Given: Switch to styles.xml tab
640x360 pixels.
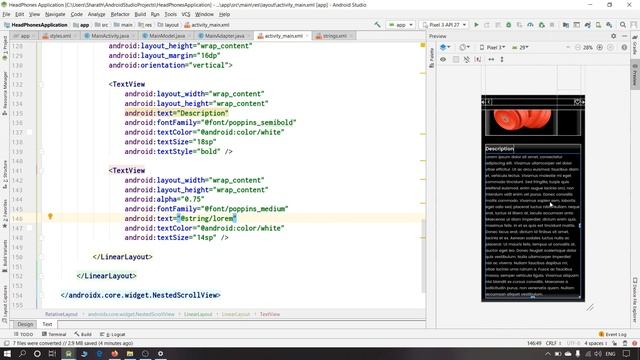Looking at the screenshot, I should [60, 36].
